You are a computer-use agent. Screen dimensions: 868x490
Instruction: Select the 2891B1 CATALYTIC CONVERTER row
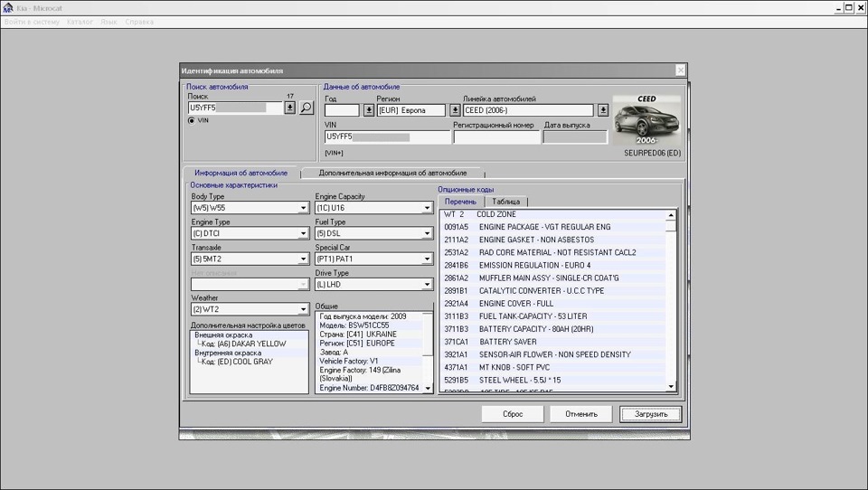coord(553,291)
